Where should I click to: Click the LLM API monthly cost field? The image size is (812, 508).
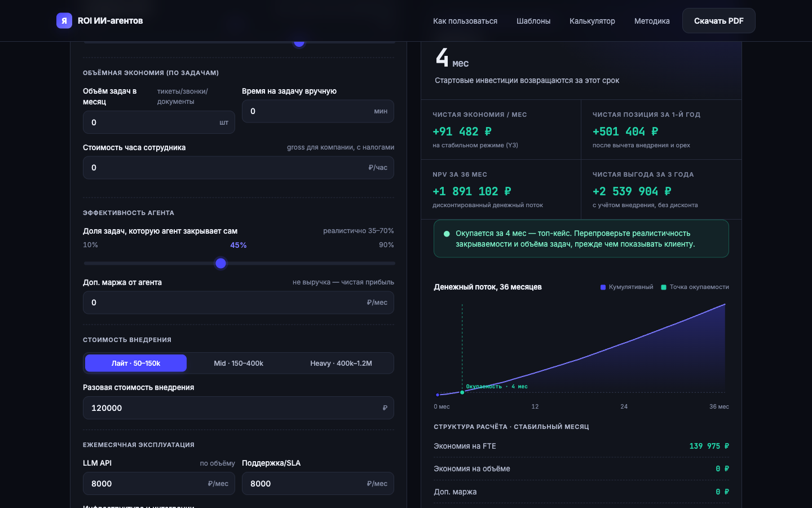click(159, 484)
